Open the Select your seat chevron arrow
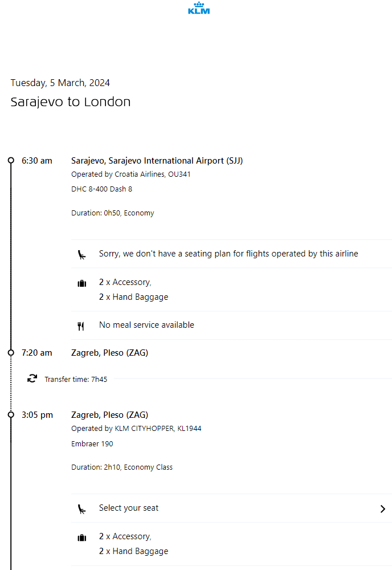 pyautogui.click(x=382, y=509)
